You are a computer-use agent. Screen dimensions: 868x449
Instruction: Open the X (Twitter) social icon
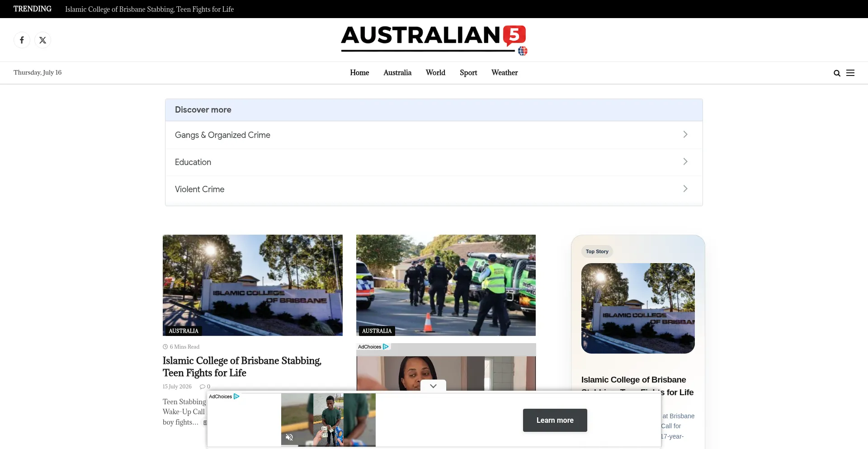[x=42, y=40]
